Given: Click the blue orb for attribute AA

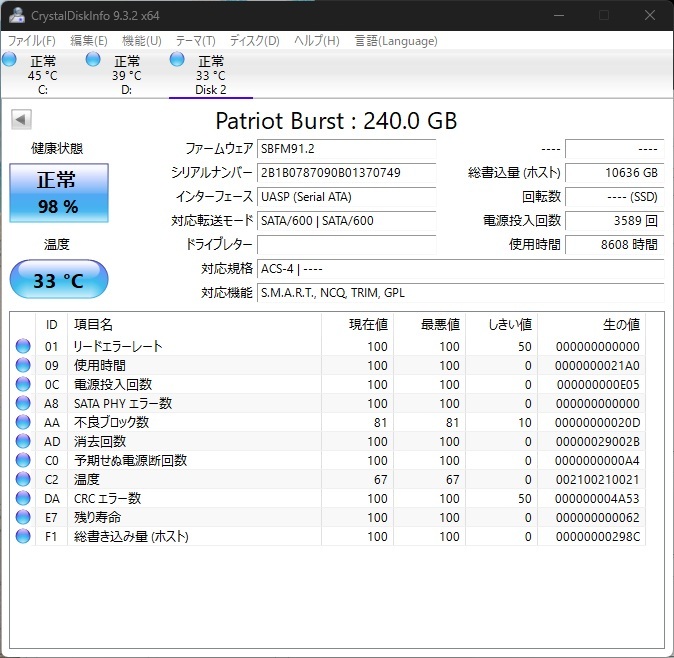Looking at the screenshot, I should 23,422.
